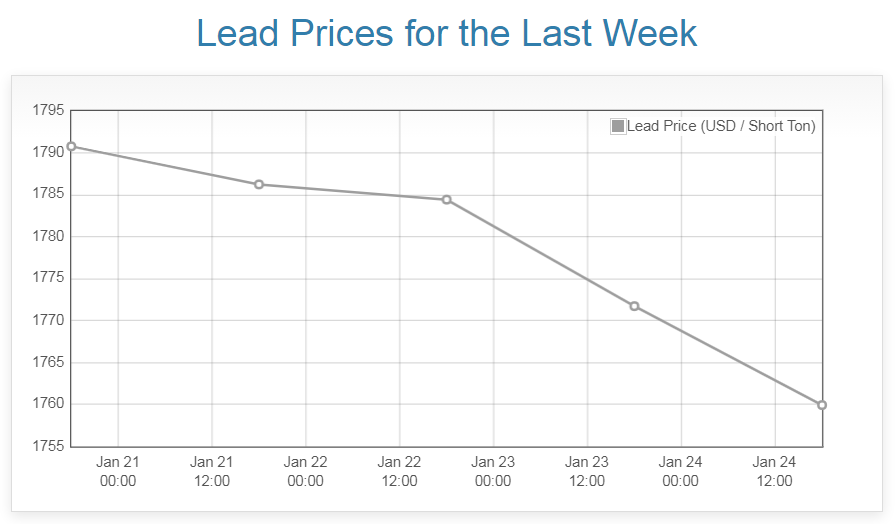Click the 1765 y-axis tick label

[47, 362]
